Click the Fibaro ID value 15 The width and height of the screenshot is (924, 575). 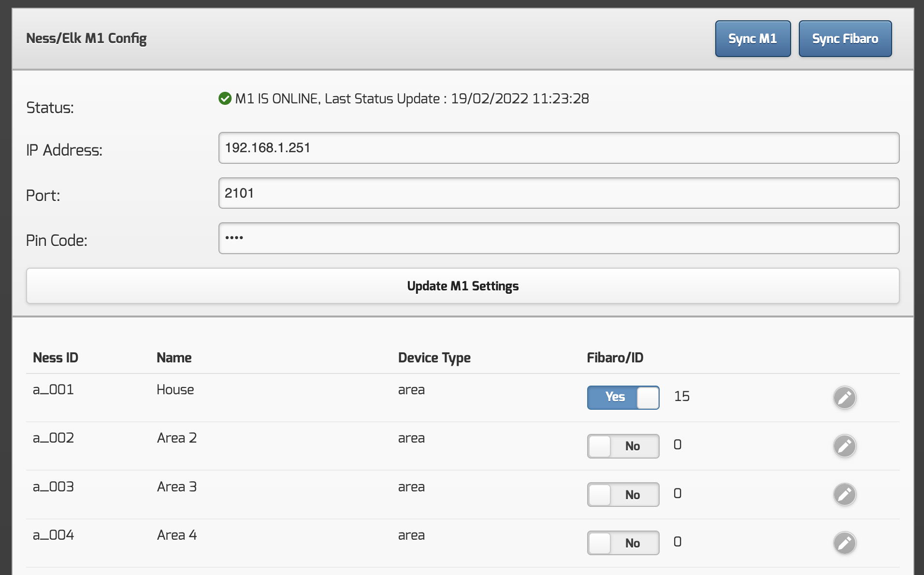(682, 396)
